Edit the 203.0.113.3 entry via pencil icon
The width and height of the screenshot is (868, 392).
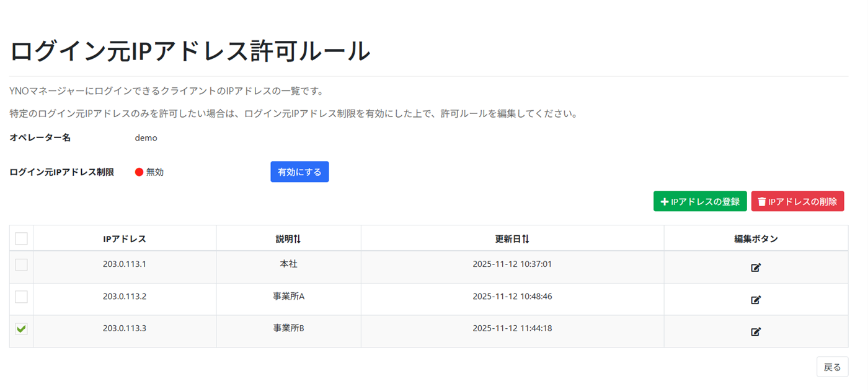tap(756, 332)
